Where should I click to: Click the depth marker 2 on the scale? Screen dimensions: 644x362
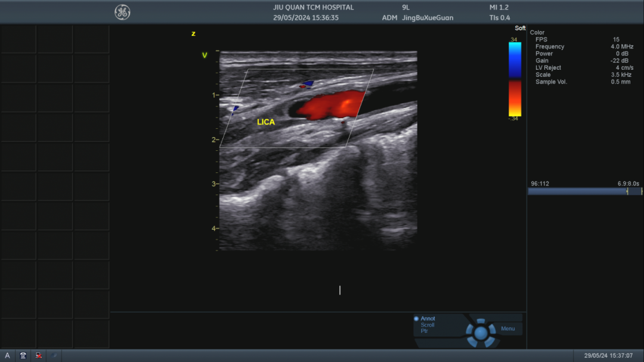click(x=213, y=140)
